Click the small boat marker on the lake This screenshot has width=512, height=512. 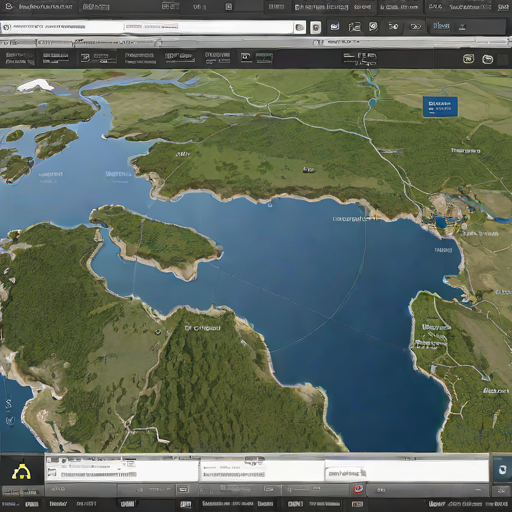coord(269,205)
